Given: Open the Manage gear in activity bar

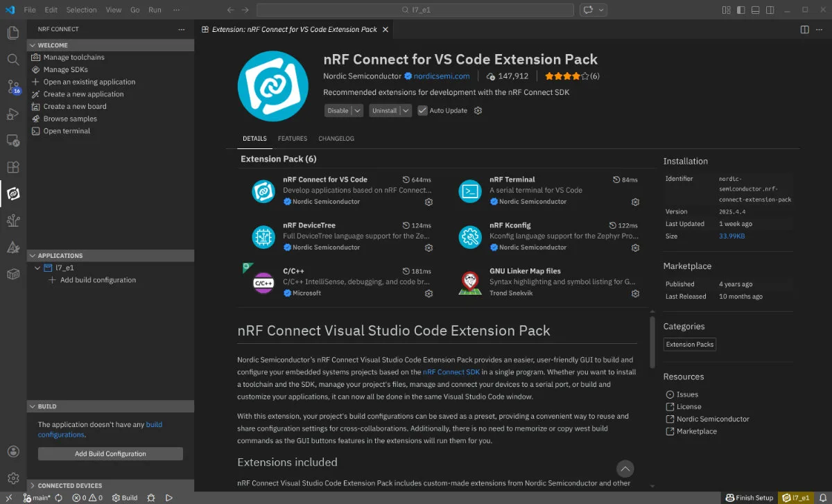Looking at the screenshot, I should [12, 478].
